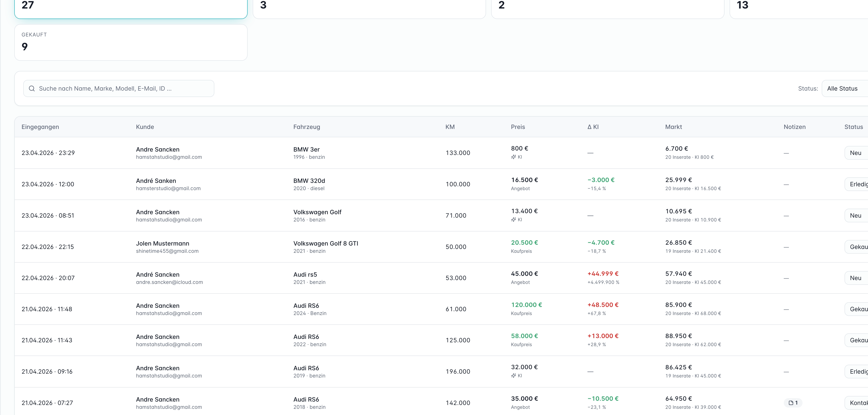The height and width of the screenshot is (415, 868).
Task: Click market price 86.425 €
Action: pos(678,367)
